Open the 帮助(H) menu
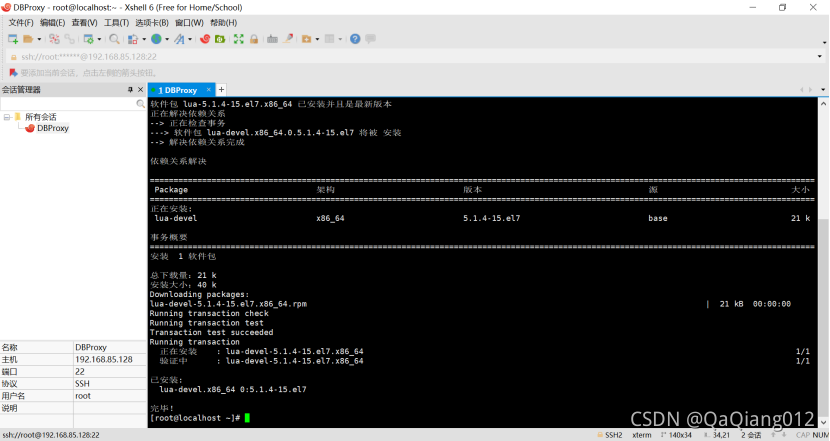This screenshot has height=441, width=830. [x=224, y=23]
